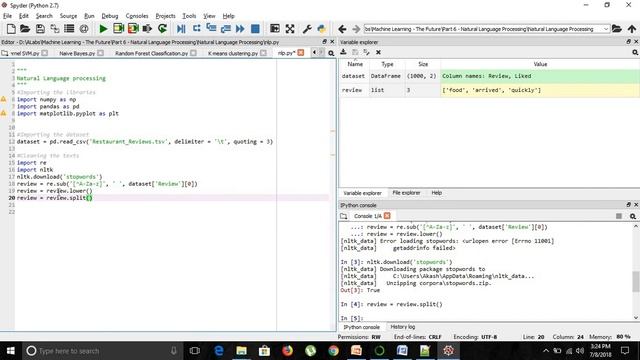Viewport: 640px width, 360px height.
Task: Run selection or current line icon
Action: [x=147, y=29]
